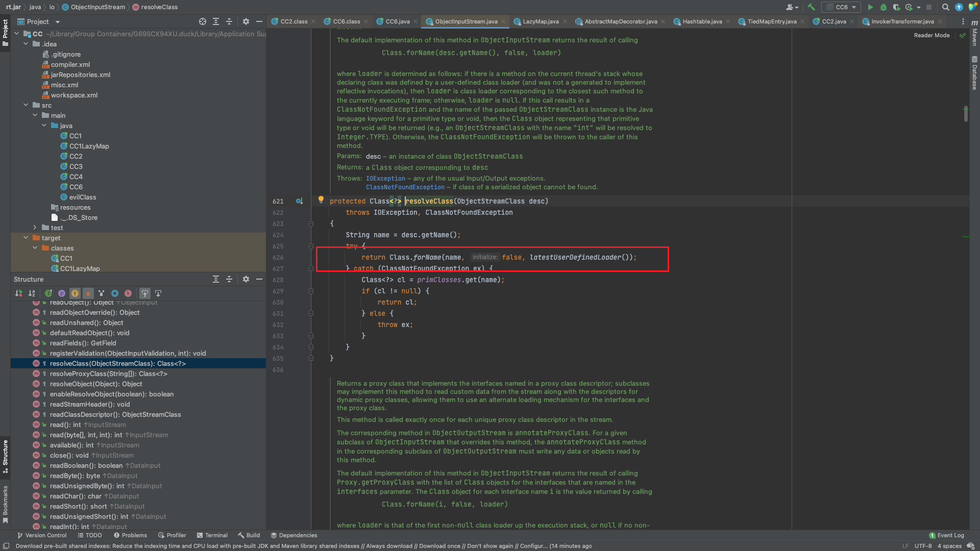Click the blue update arrow icon
The width and height of the screenshot is (980, 551).
pos(959,7)
